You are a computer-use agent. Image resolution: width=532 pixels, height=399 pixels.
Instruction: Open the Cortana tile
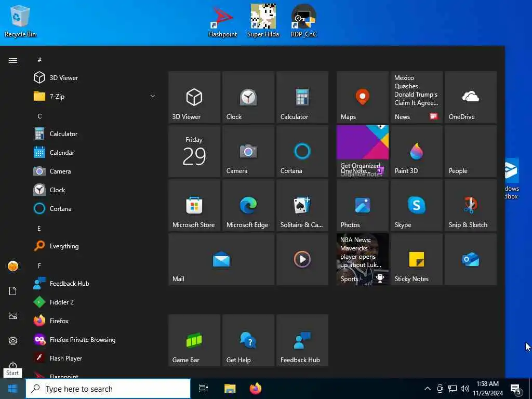coord(302,151)
